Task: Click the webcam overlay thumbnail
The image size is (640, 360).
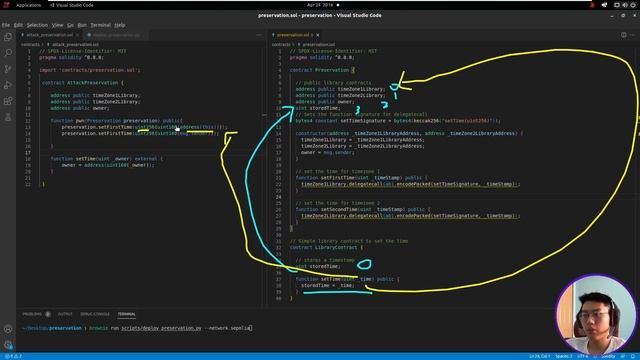Action: pyautogui.click(x=596, y=314)
